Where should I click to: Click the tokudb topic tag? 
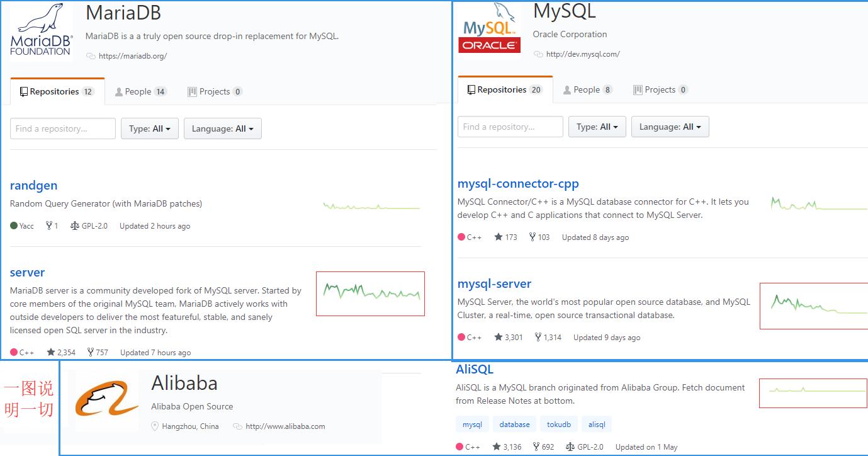tap(558, 425)
